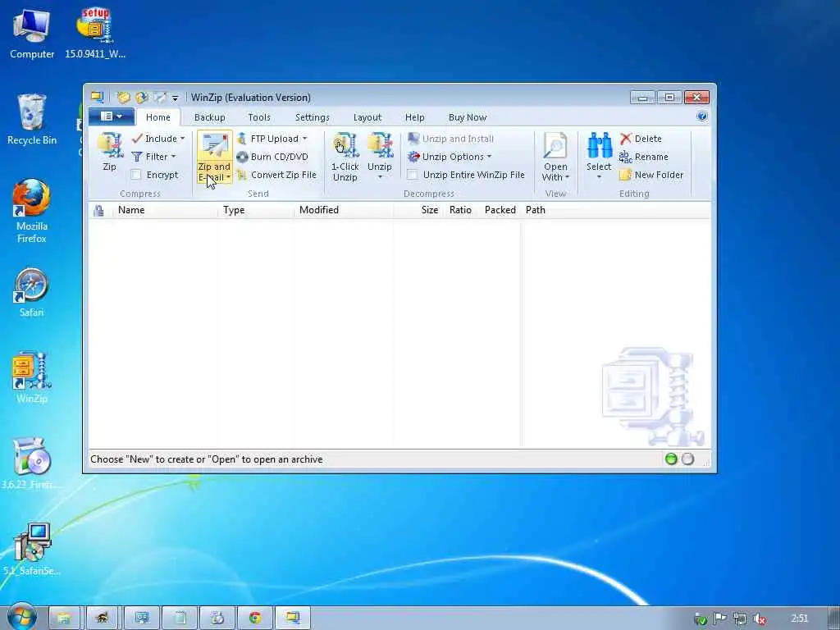Click the volume icon in system tray
The width and height of the screenshot is (840, 630).
[759, 619]
